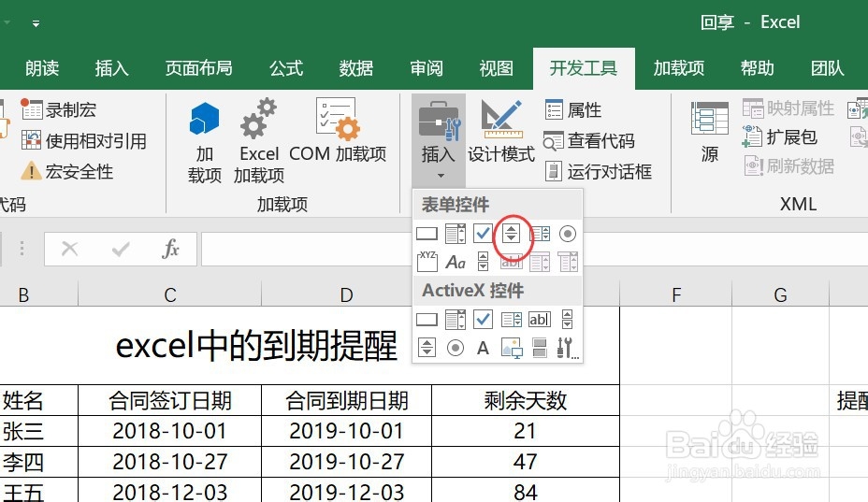Click the greyed-out combination list-edit control
The height and width of the screenshot is (502, 868).
click(540, 262)
